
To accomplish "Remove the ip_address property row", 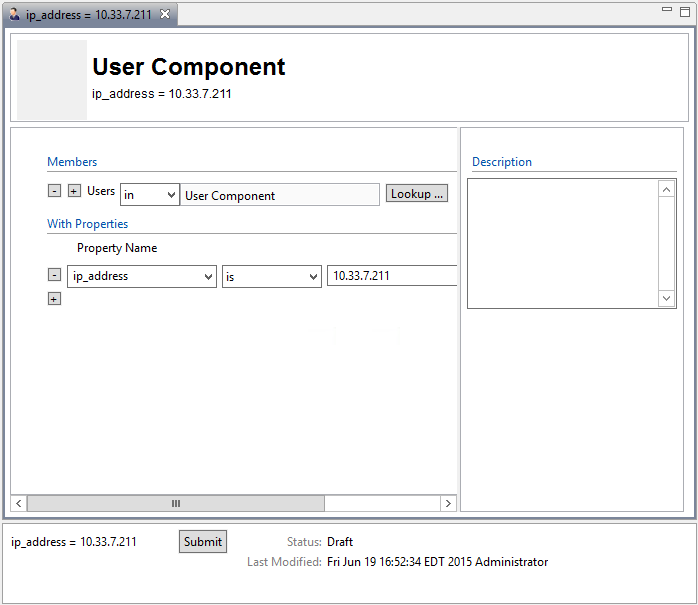I will point(54,275).
